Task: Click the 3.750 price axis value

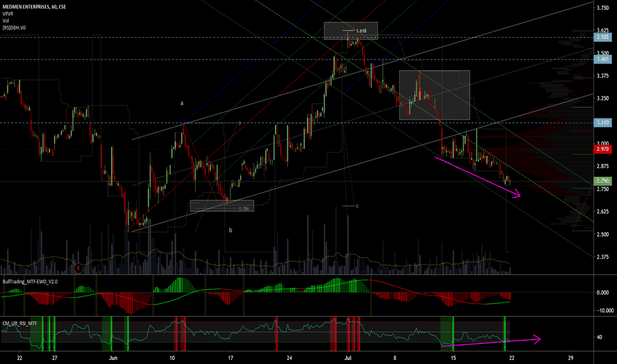Action: click(x=603, y=8)
